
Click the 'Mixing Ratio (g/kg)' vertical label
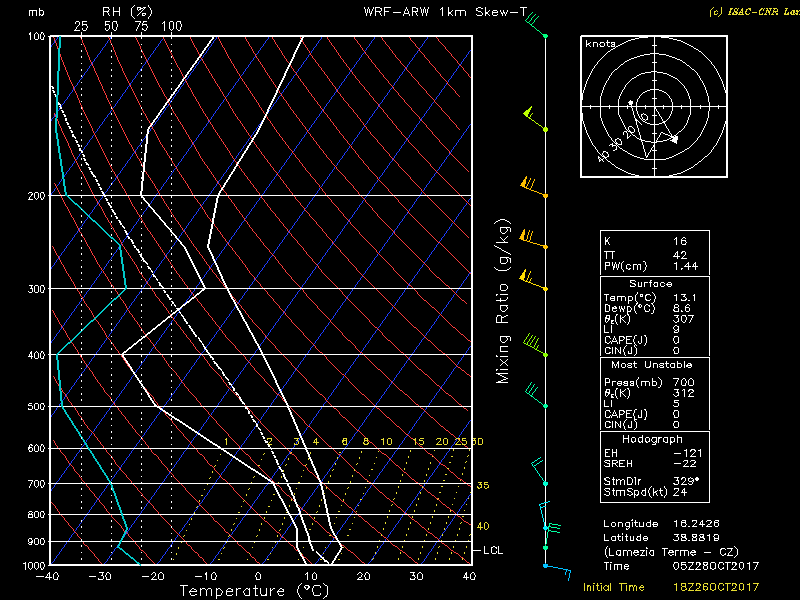tap(503, 301)
